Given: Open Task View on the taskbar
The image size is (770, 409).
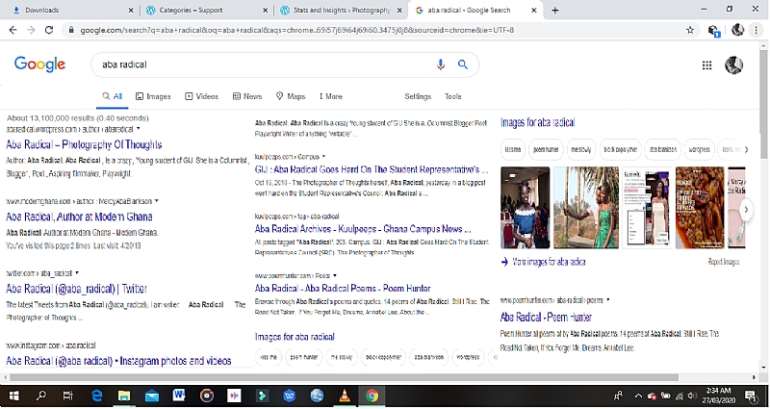Looking at the screenshot, I should pos(68,396).
